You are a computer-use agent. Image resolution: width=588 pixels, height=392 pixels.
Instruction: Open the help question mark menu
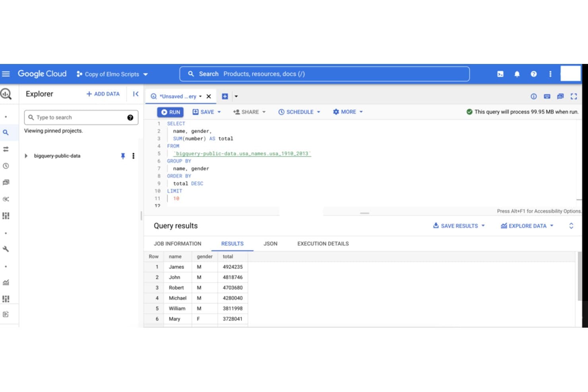534,74
